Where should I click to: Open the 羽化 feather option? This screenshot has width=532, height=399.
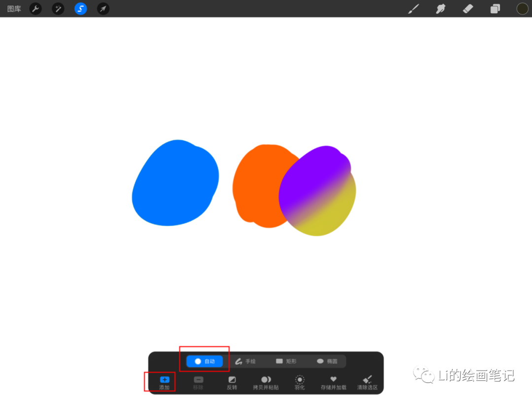[299, 383]
